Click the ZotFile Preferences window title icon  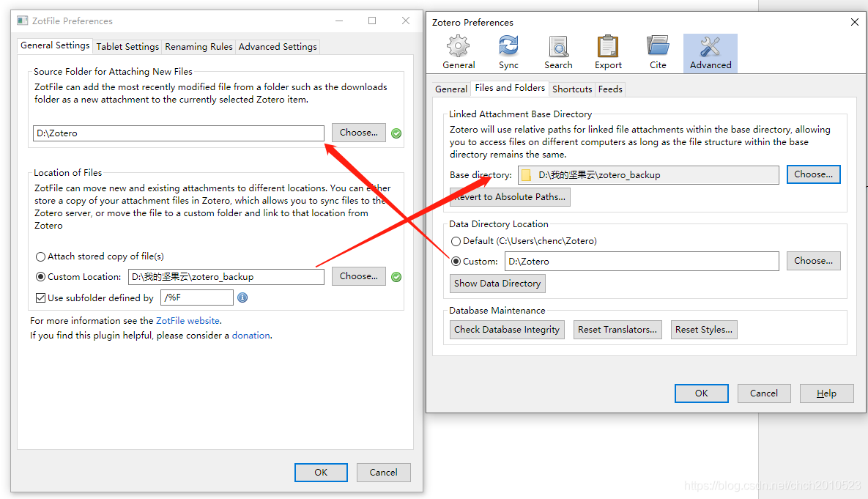(22, 21)
